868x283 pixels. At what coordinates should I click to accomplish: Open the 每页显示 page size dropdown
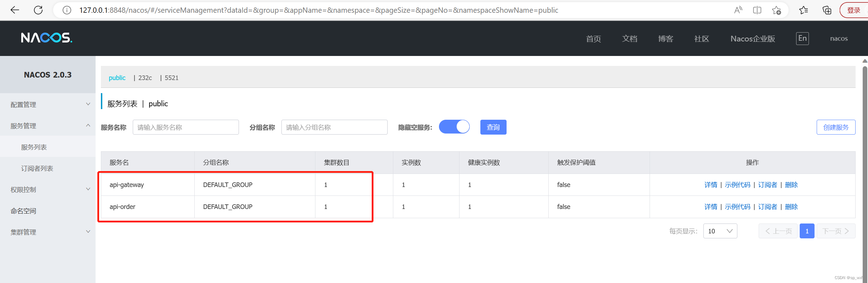pyautogui.click(x=720, y=231)
